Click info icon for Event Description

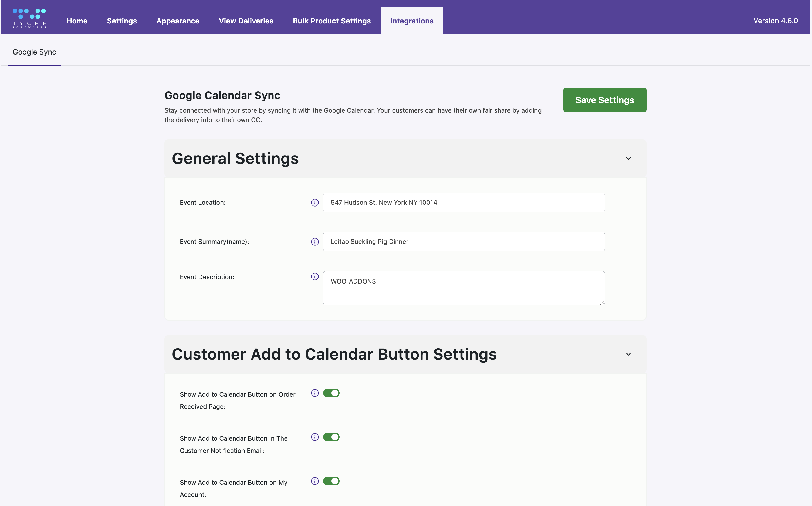tap(314, 276)
